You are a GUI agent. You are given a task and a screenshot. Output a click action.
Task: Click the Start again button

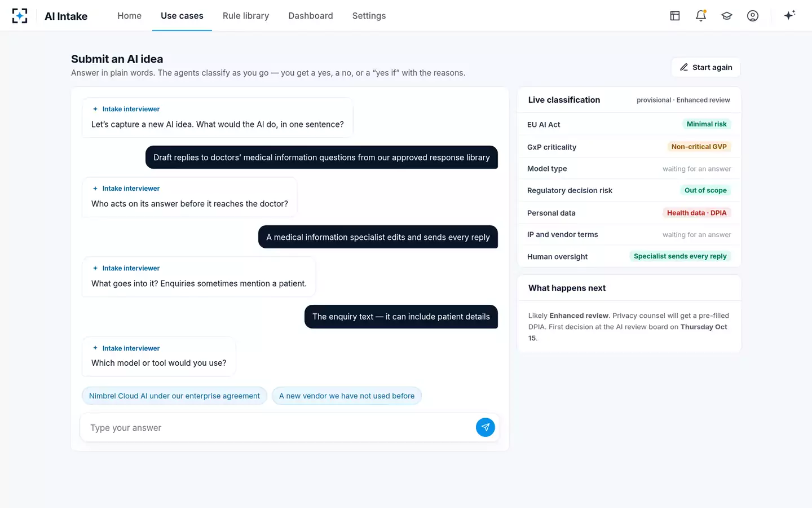[x=706, y=67]
